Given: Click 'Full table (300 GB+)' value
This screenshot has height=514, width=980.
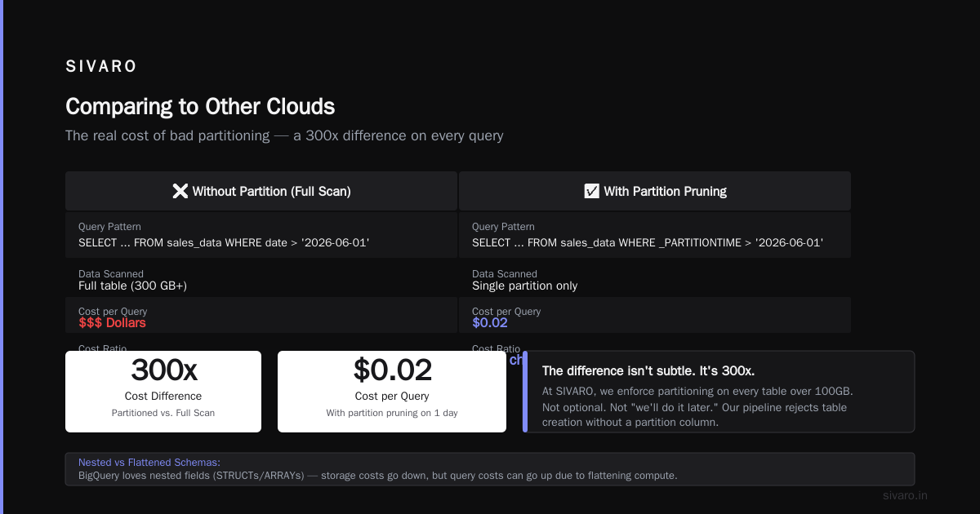Looking at the screenshot, I should coord(133,286).
